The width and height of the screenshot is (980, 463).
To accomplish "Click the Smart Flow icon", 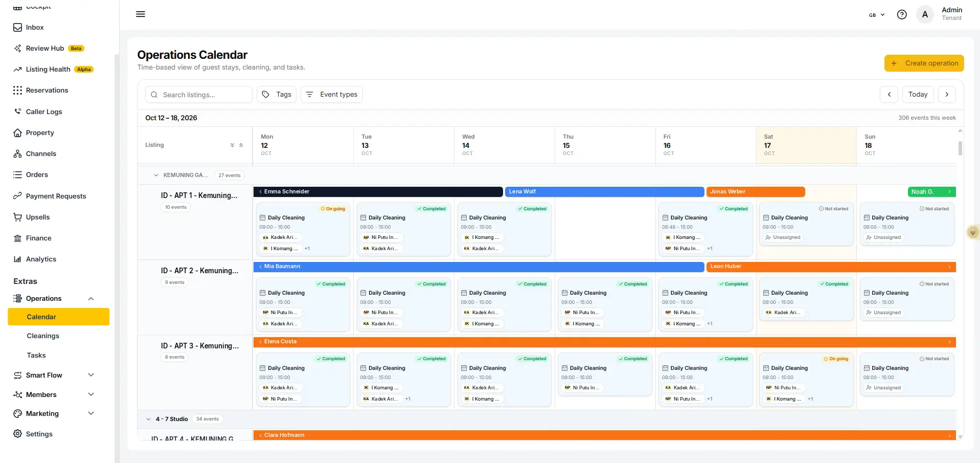I will coord(17,375).
